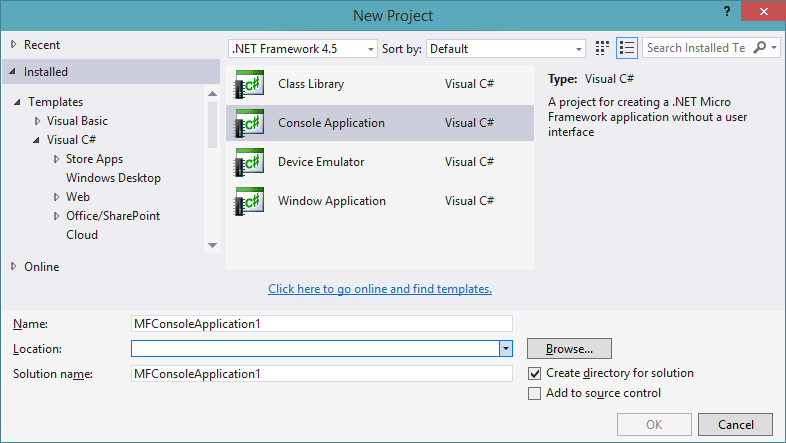Choose the Device Emulator template icon
This screenshot has height=443, width=786.
[x=249, y=162]
